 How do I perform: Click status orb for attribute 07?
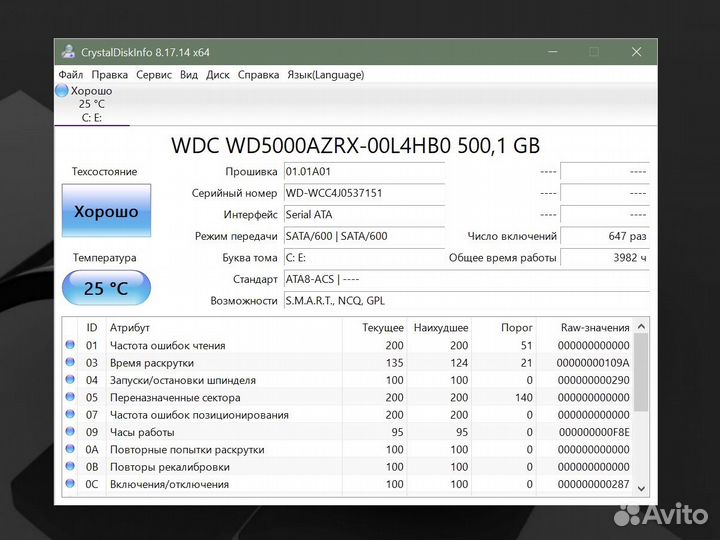(70, 414)
